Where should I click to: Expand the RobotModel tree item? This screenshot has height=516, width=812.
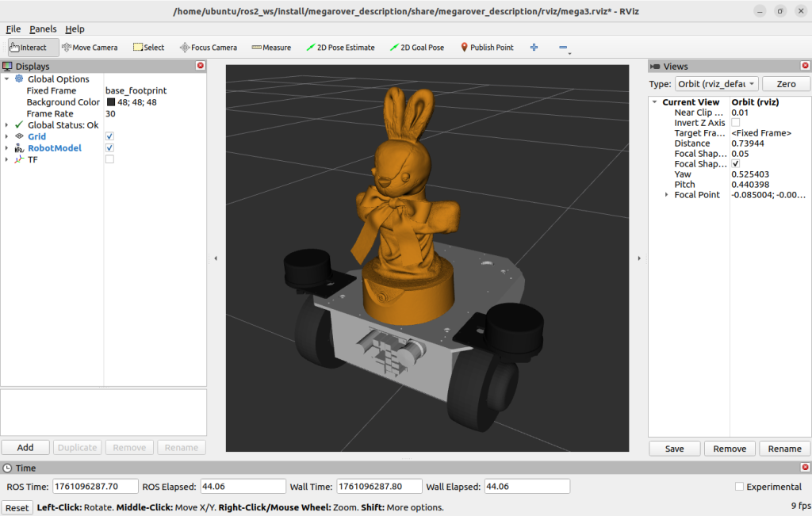point(7,148)
